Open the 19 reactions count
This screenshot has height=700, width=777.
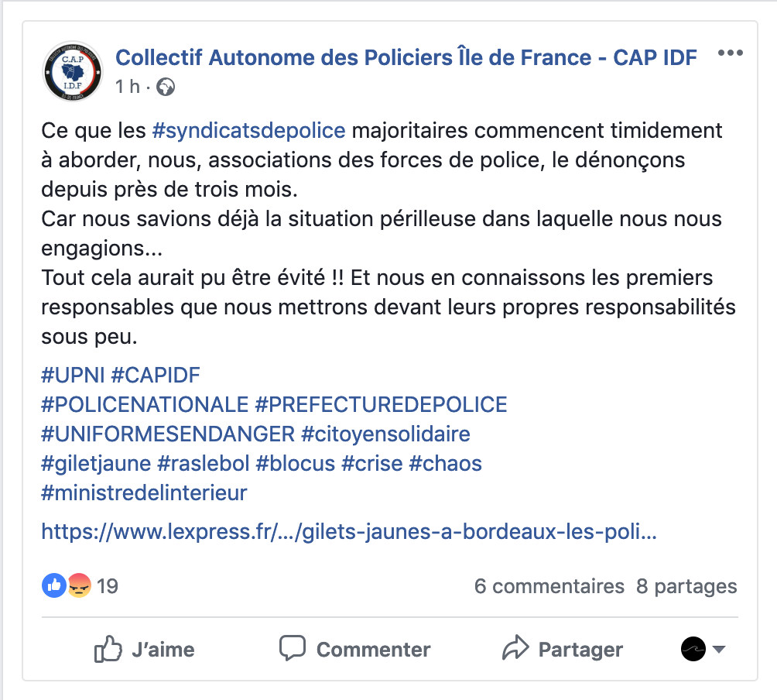(108, 586)
